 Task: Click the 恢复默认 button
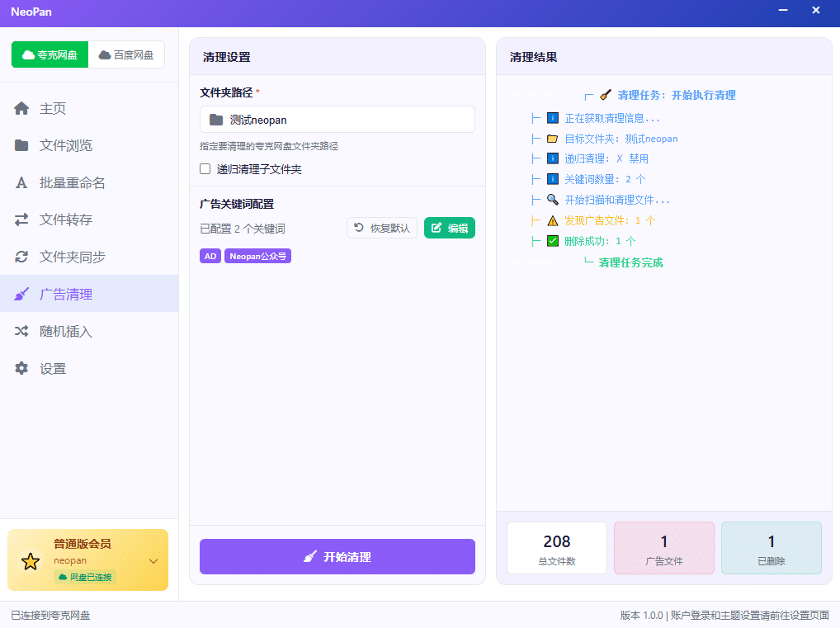(382, 228)
